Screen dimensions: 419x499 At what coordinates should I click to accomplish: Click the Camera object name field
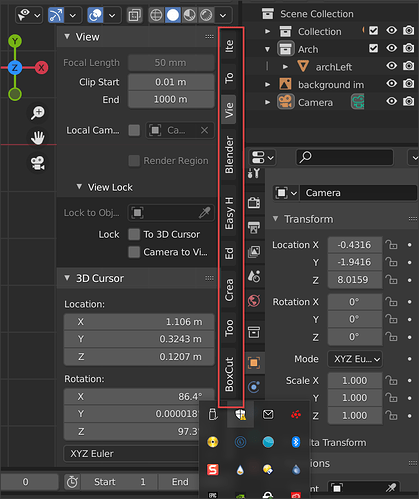coord(358,193)
